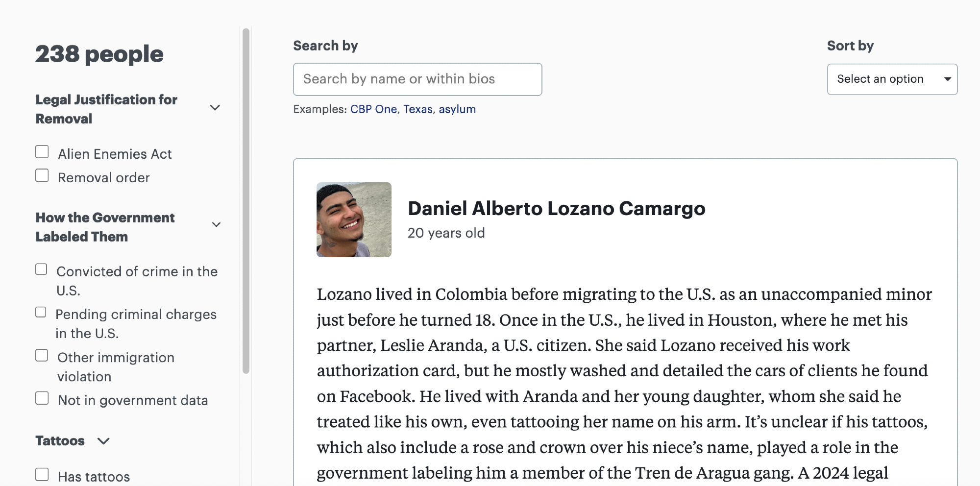980x486 pixels.
Task: Click the Sort by dropdown arrow icon
Action: [948, 79]
